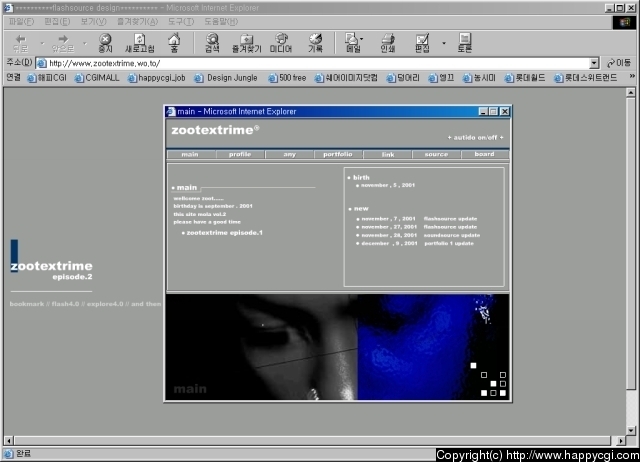Click the 이동 (Go) button
The width and height of the screenshot is (640, 462).
coord(619,63)
